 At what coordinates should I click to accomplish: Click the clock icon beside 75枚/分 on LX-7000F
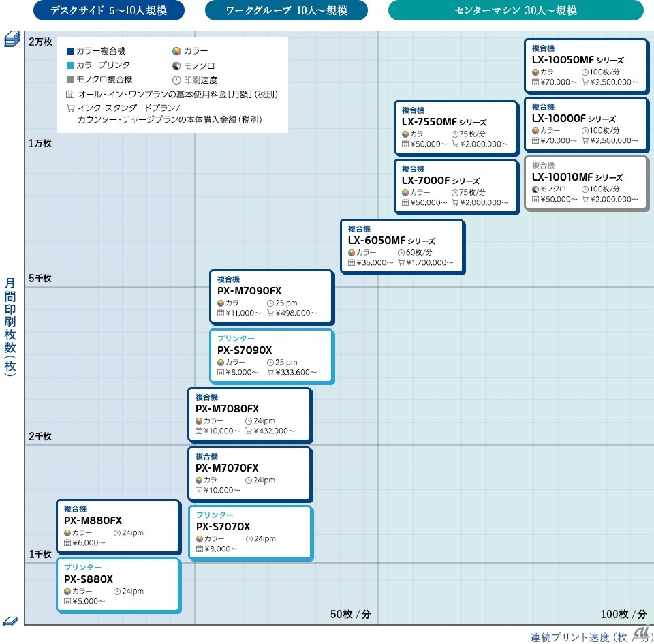(x=454, y=193)
